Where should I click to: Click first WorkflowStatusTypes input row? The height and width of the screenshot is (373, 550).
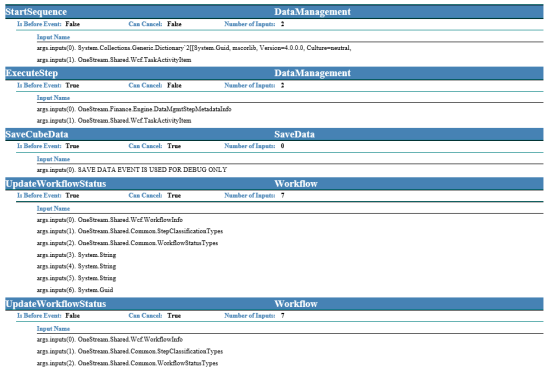[x=127, y=243]
